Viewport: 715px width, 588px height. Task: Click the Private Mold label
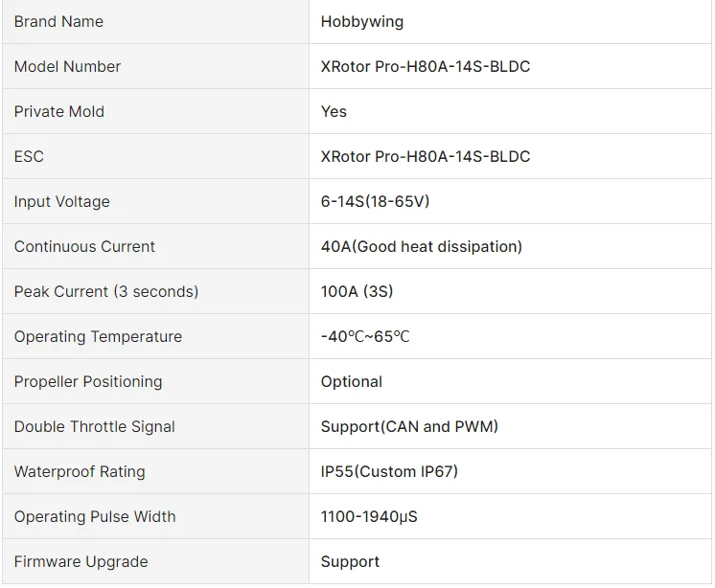point(59,112)
